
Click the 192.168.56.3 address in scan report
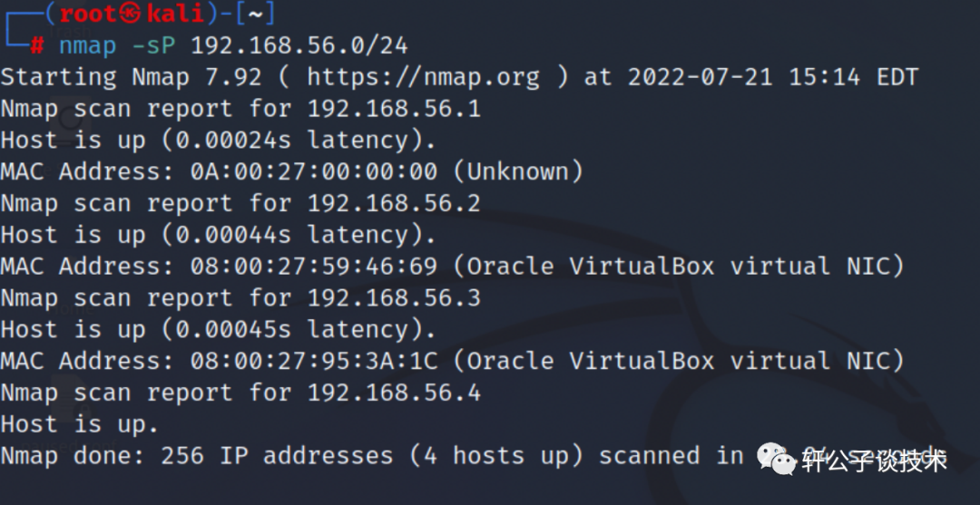(x=394, y=297)
